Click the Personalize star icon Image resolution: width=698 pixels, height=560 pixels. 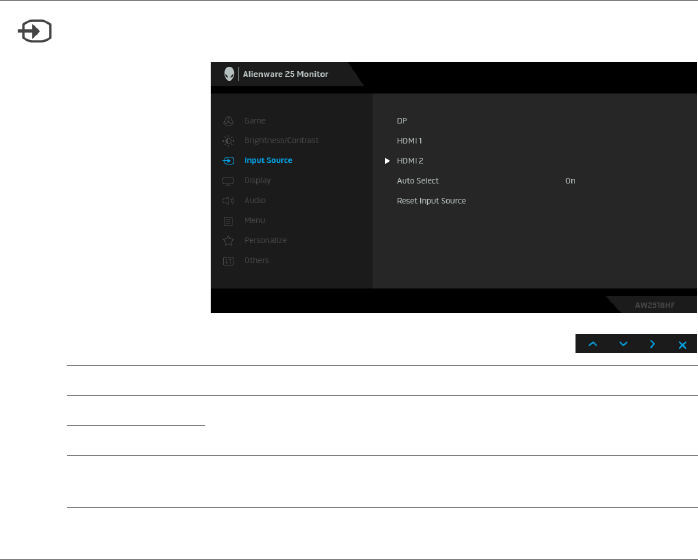click(x=228, y=241)
